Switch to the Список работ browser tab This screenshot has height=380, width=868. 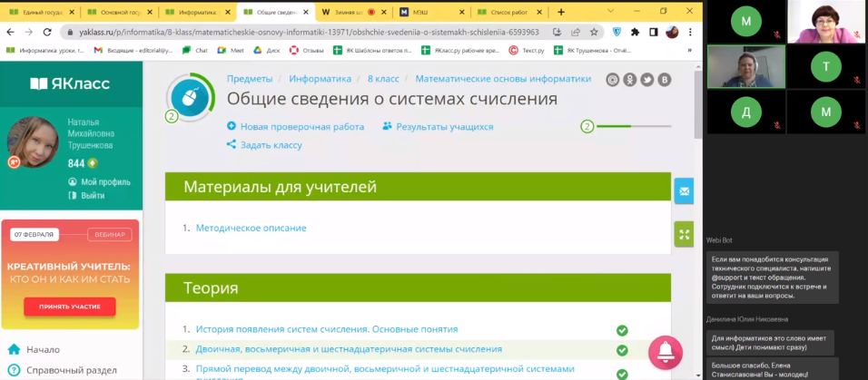(508, 12)
